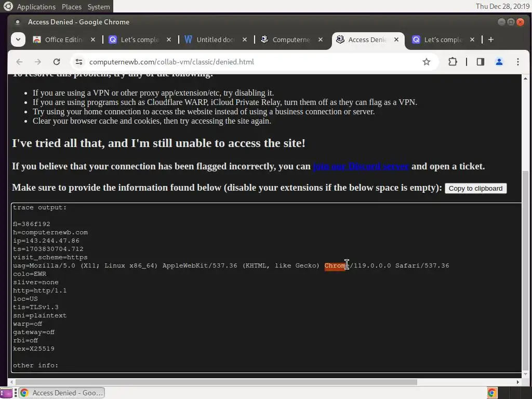Open the Extensions puzzle icon
Image resolution: width=532 pixels, height=399 pixels.
[x=453, y=62]
